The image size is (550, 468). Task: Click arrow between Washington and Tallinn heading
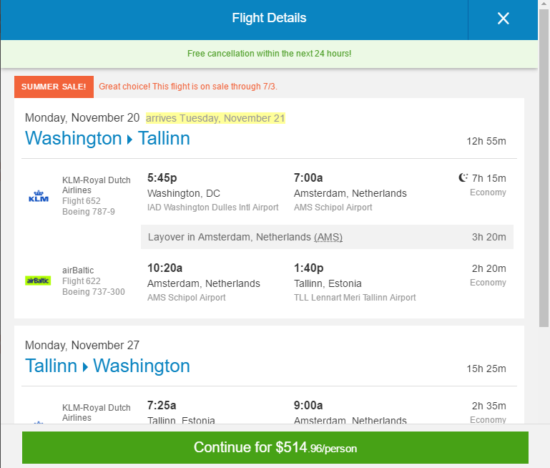coord(130,140)
